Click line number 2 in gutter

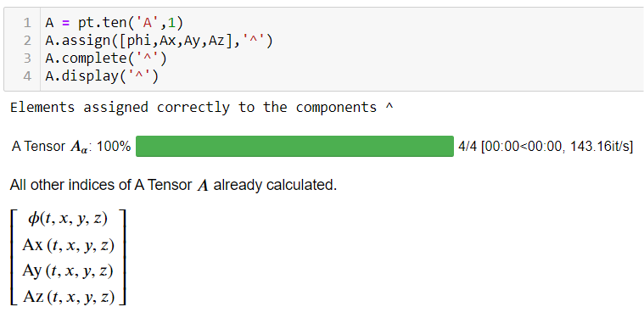coord(27,41)
